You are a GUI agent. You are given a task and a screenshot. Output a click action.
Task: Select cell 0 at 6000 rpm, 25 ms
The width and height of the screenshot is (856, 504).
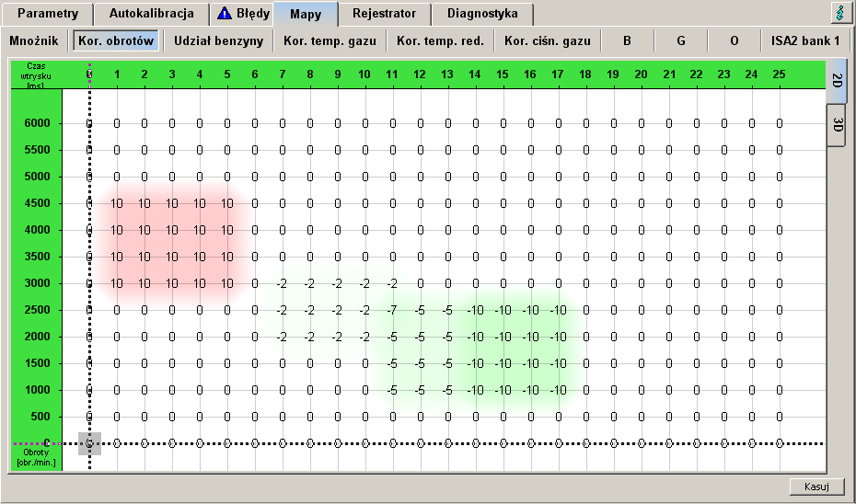tap(780, 124)
